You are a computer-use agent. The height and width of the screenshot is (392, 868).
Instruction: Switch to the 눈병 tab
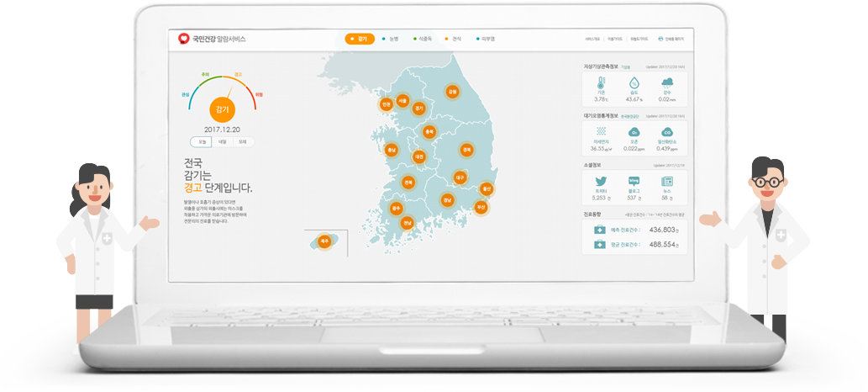tap(390, 39)
